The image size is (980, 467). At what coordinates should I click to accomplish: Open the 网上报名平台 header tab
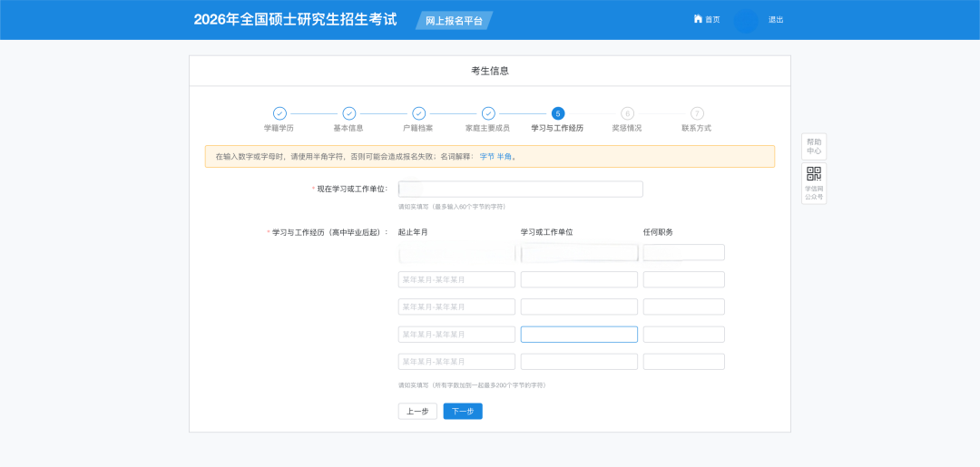pos(454,20)
